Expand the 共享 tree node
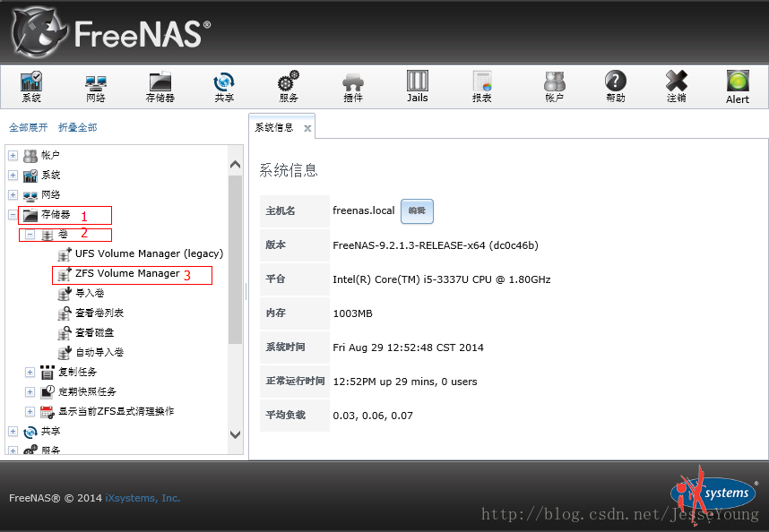Image resolution: width=769 pixels, height=532 pixels. [13, 432]
